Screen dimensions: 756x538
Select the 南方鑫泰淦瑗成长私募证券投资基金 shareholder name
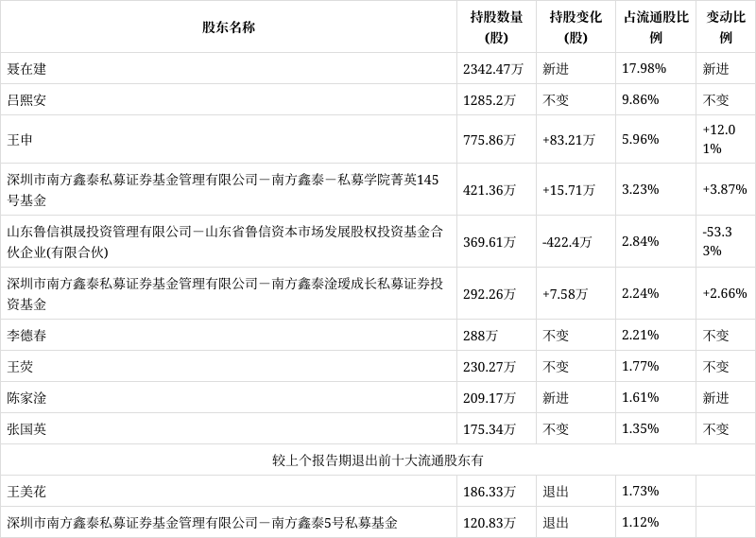coord(225,293)
